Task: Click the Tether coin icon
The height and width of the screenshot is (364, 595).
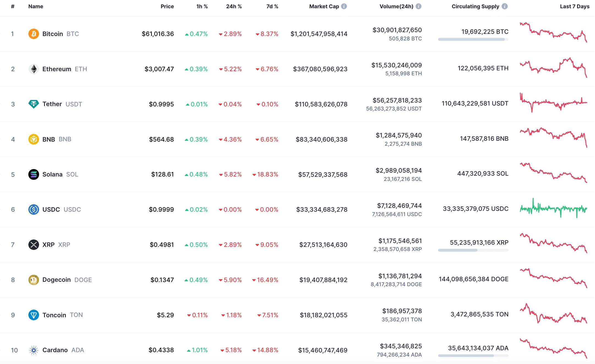Action: pyautogui.click(x=34, y=104)
